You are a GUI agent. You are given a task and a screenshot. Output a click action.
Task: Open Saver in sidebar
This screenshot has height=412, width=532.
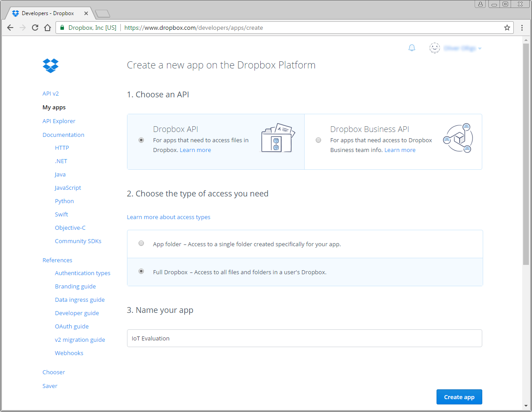pyautogui.click(x=50, y=386)
